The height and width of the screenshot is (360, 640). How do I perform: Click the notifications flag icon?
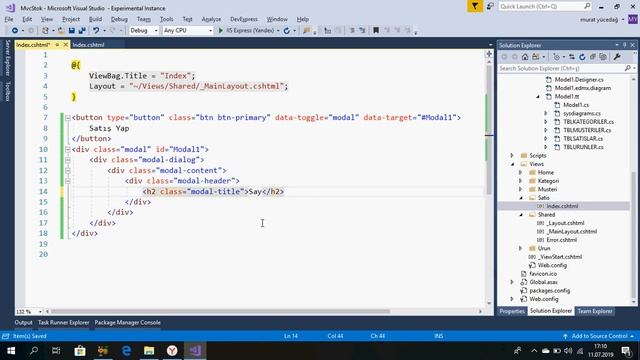pos(475,6)
